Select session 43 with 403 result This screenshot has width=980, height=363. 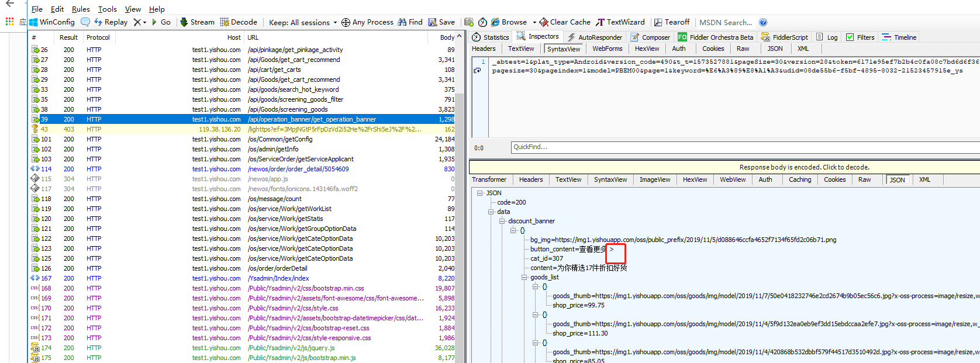coord(243,129)
